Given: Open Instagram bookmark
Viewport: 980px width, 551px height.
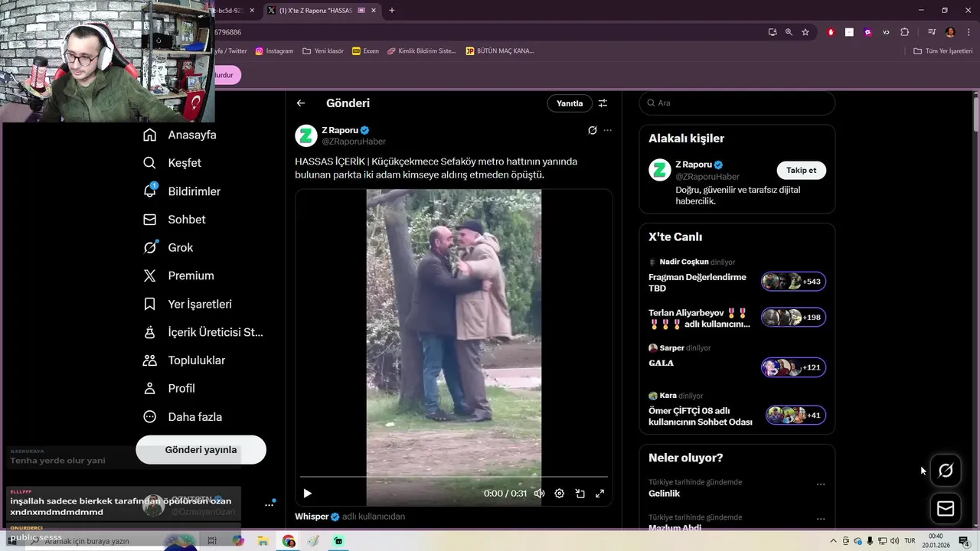Looking at the screenshot, I should (x=274, y=51).
